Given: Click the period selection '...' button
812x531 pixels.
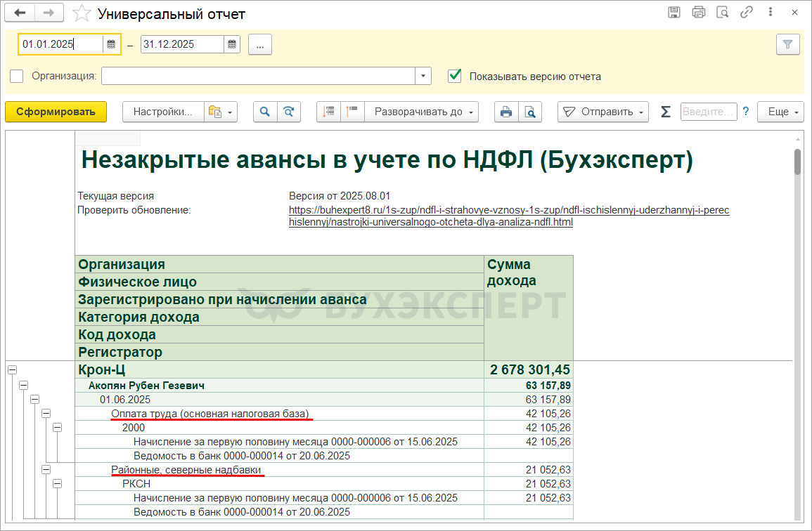Looking at the screenshot, I should click(x=260, y=44).
